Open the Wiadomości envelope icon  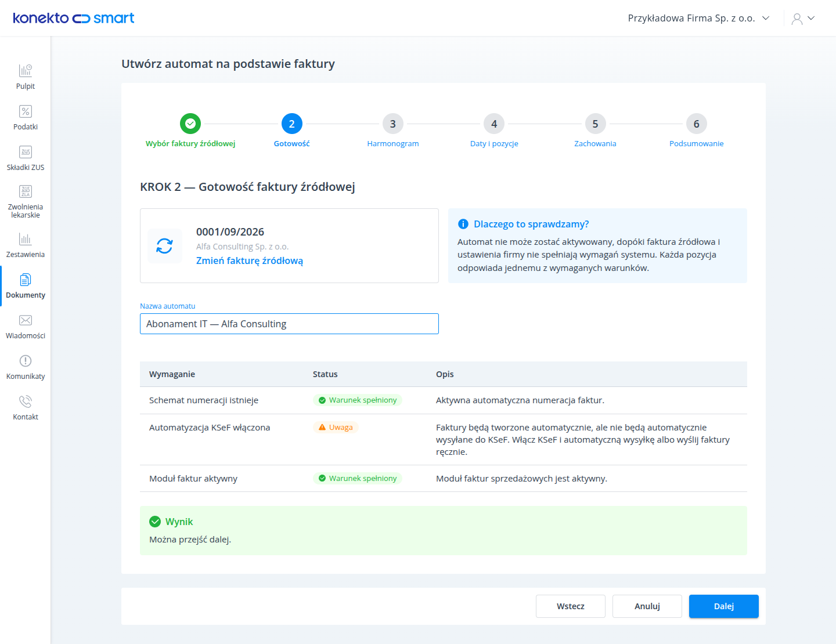point(26,320)
